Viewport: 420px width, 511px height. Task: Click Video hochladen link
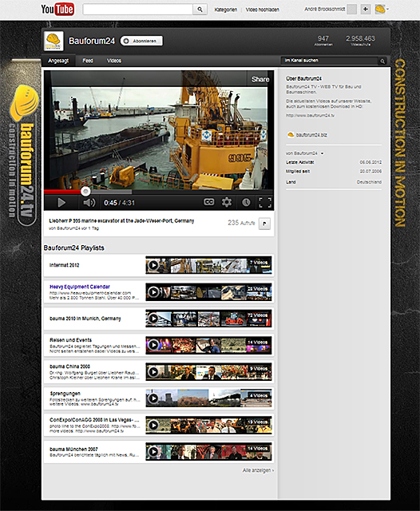point(262,10)
